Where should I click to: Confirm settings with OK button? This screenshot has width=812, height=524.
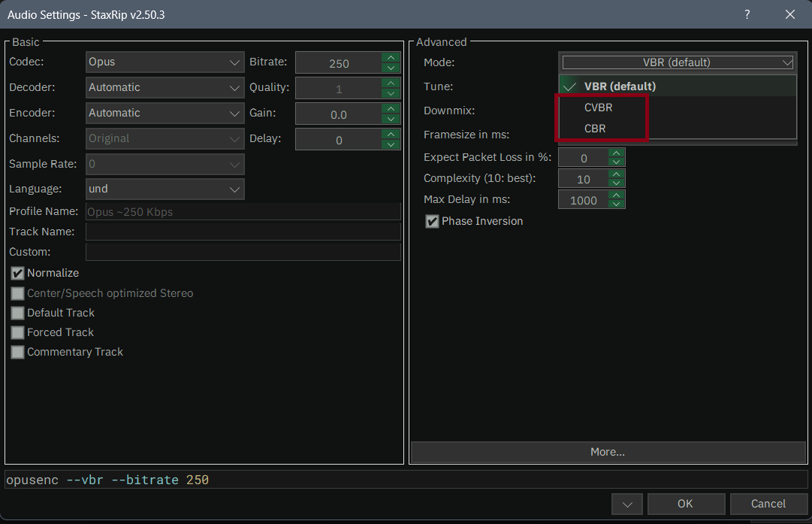[686, 504]
